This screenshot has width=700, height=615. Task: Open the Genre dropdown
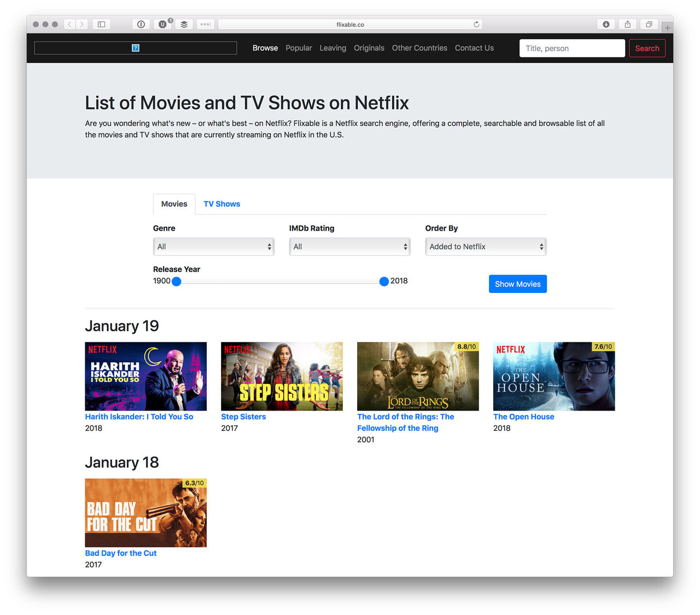tap(214, 247)
